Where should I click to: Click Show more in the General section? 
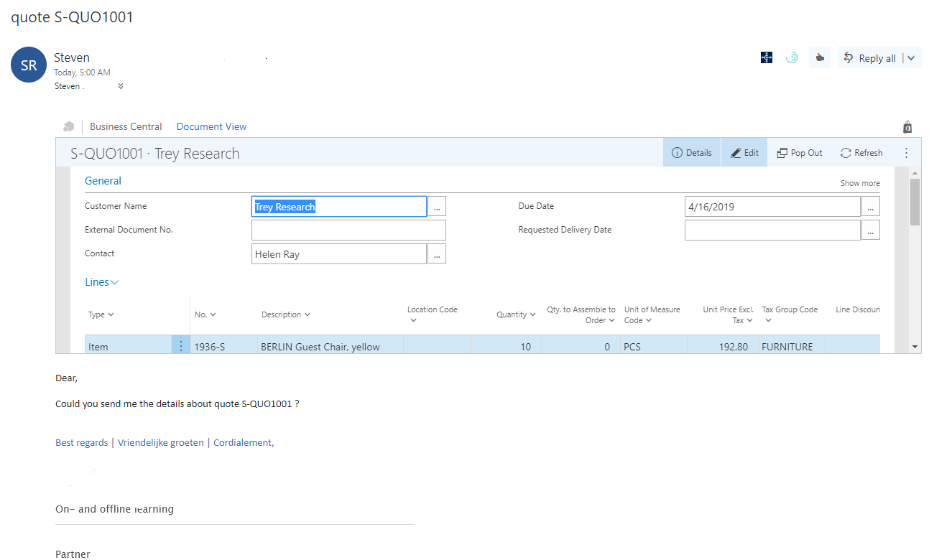point(860,183)
